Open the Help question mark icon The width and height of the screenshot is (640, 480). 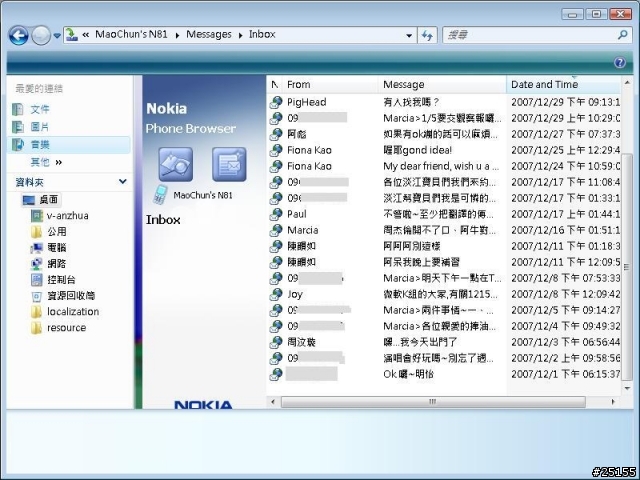(620, 62)
